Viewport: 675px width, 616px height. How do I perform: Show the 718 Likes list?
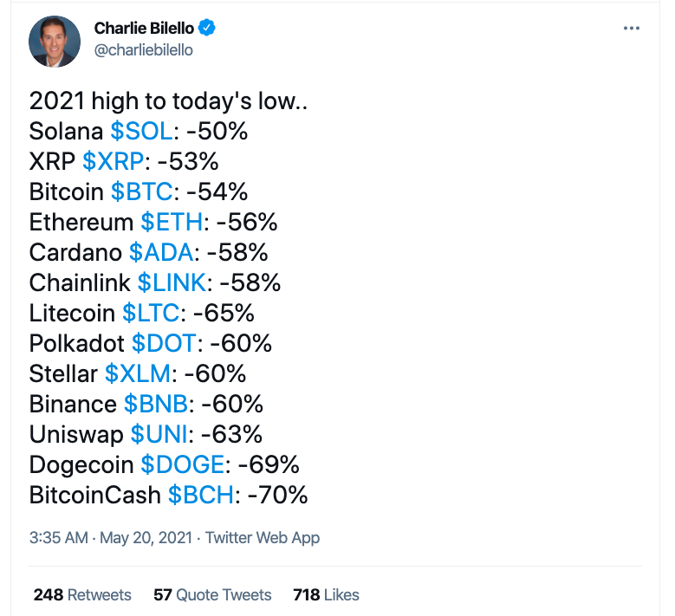point(326,595)
